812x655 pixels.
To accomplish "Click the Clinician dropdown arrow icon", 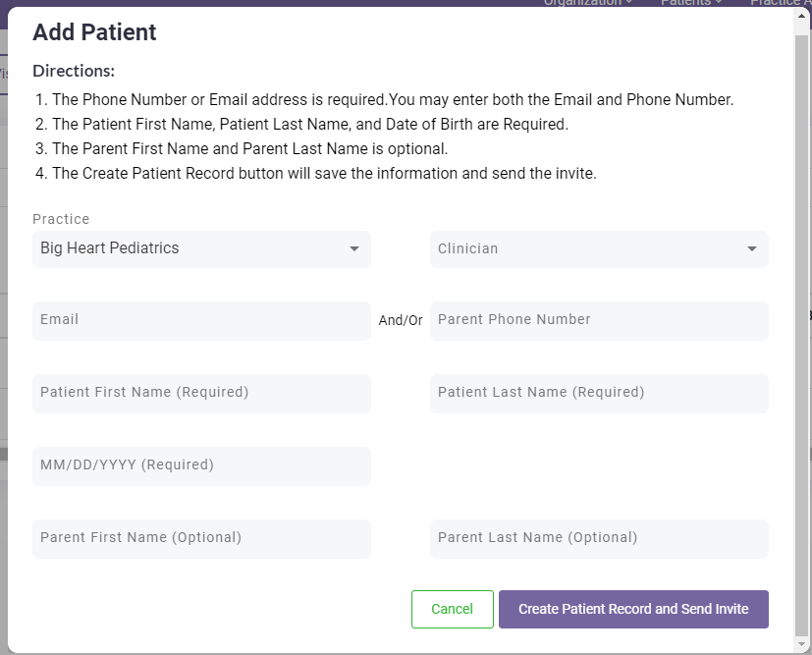I will pos(752,249).
